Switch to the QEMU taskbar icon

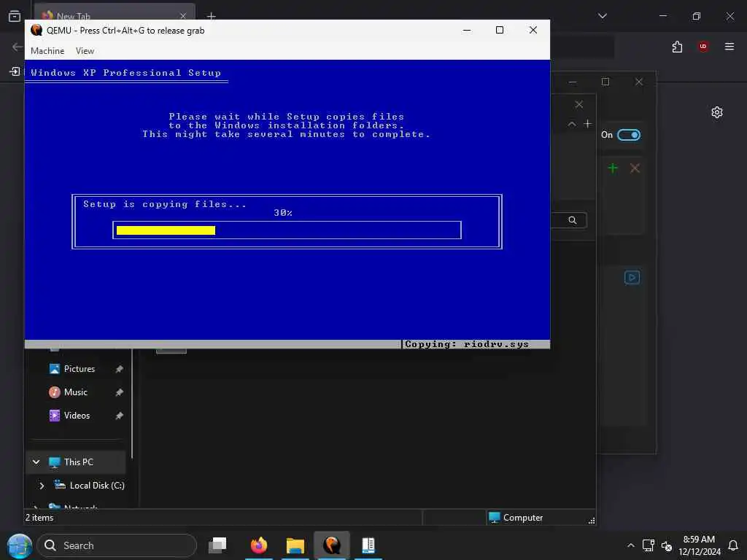[332, 545]
